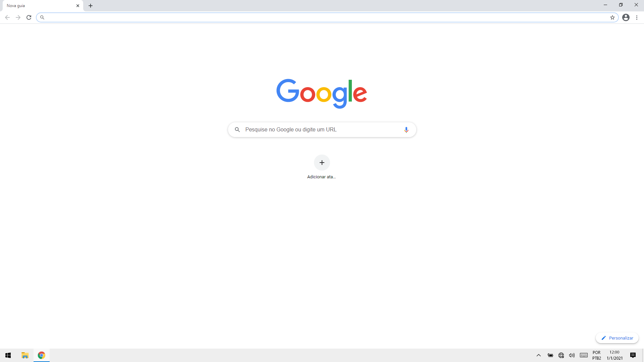Open the volume speaker icon

click(x=572, y=355)
